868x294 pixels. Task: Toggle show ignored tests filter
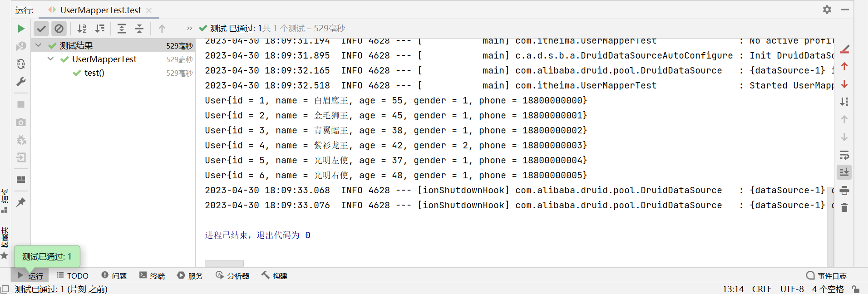click(x=59, y=29)
